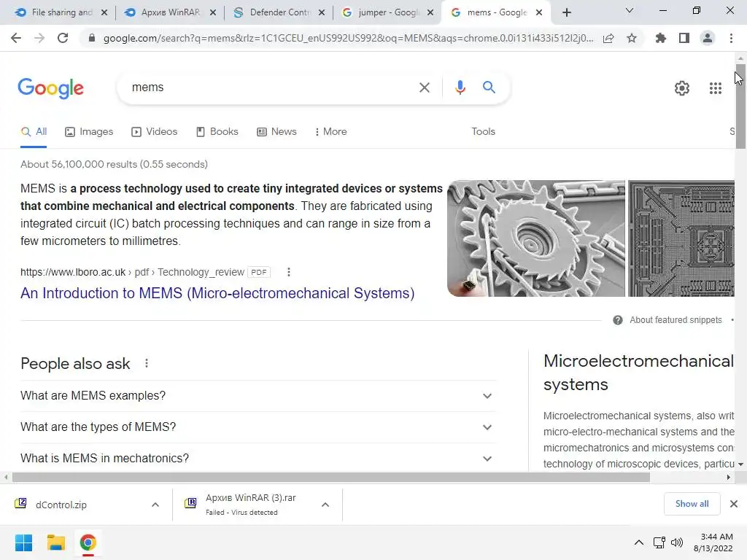View site info via padlock icon
The width and height of the screenshot is (747, 560).
[x=92, y=38]
